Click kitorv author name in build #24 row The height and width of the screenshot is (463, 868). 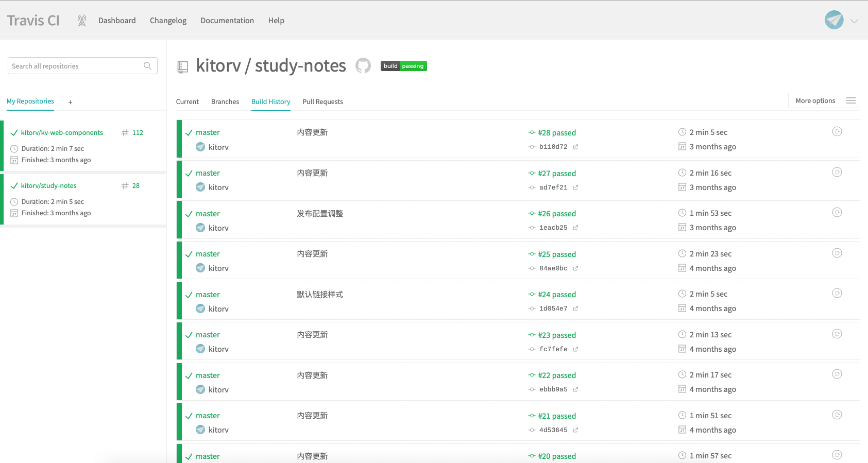[218, 309]
